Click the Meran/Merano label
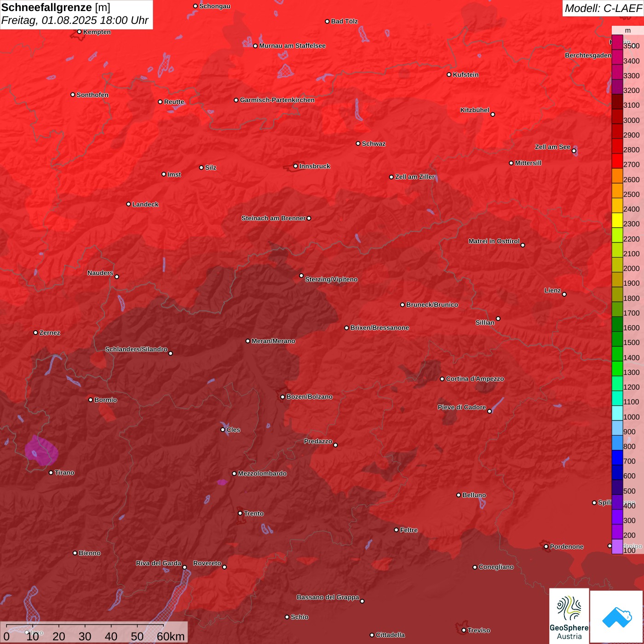This screenshot has width=644, height=644. coord(273,341)
